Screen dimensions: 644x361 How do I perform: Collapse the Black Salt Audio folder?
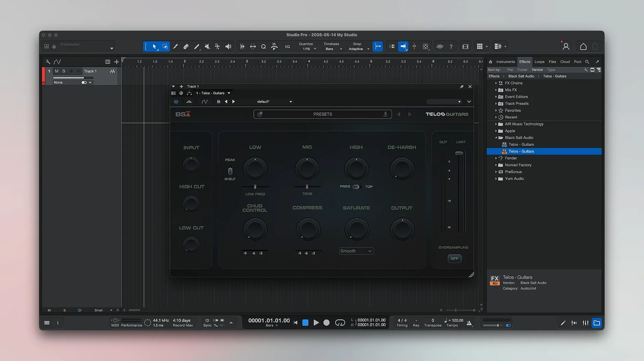click(x=496, y=138)
